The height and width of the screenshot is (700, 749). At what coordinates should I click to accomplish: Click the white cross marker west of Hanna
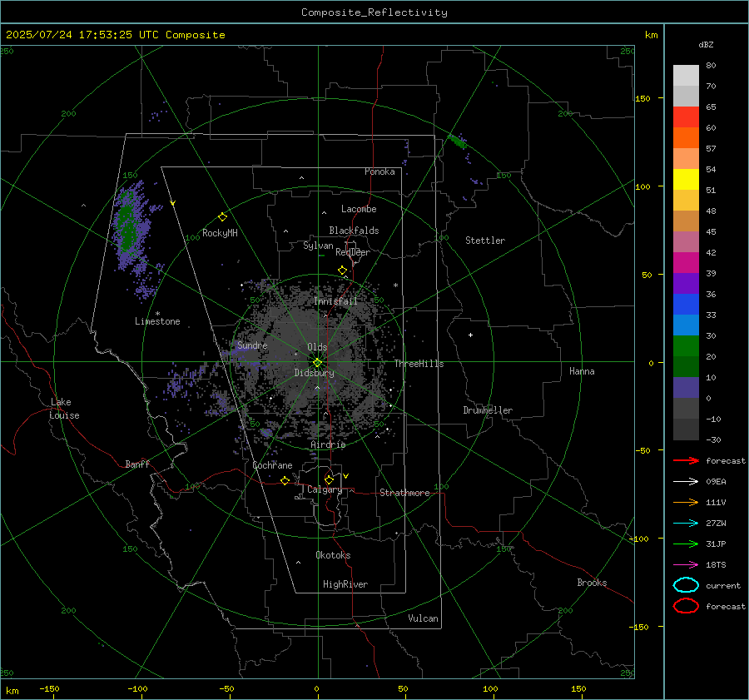click(x=470, y=335)
